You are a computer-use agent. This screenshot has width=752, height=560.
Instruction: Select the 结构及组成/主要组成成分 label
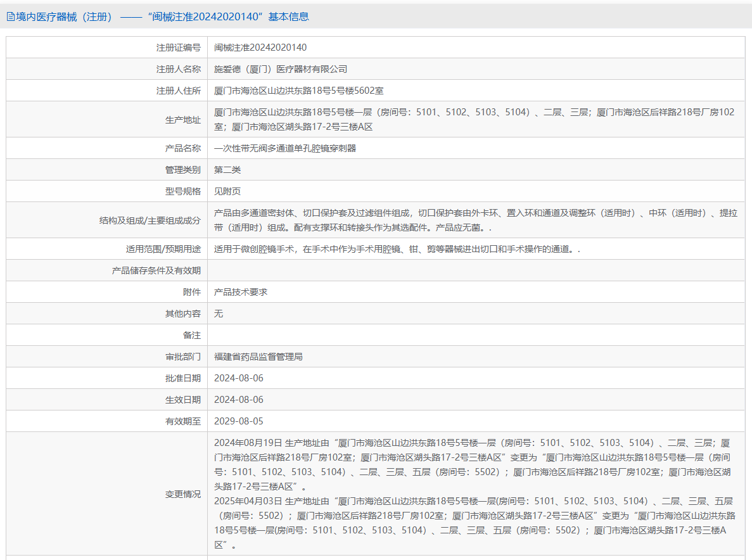tap(150, 220)
